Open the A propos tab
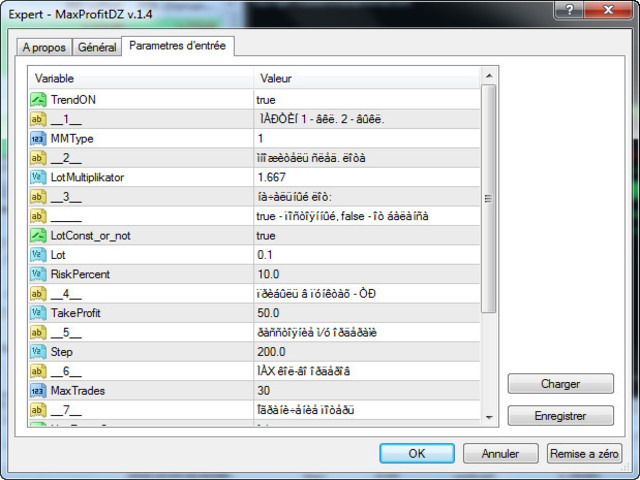This screenshot has width=640, height=480. click(44, 47)
